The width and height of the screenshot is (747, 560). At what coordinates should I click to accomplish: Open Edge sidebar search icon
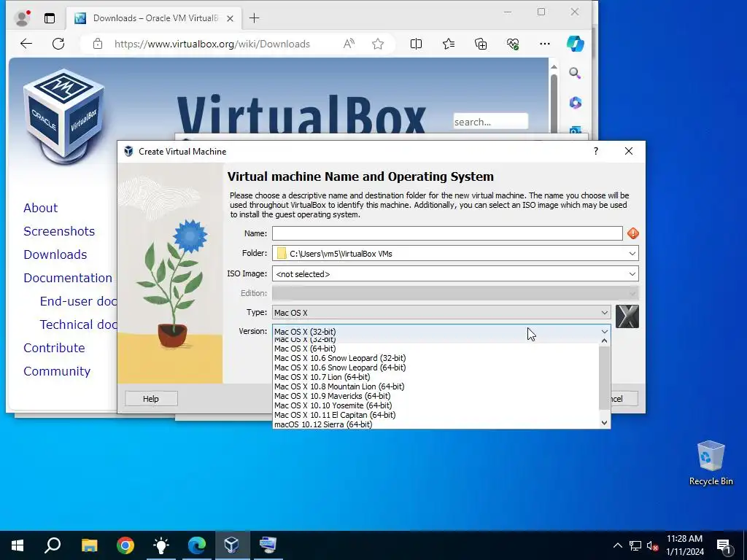pos(575,74)
